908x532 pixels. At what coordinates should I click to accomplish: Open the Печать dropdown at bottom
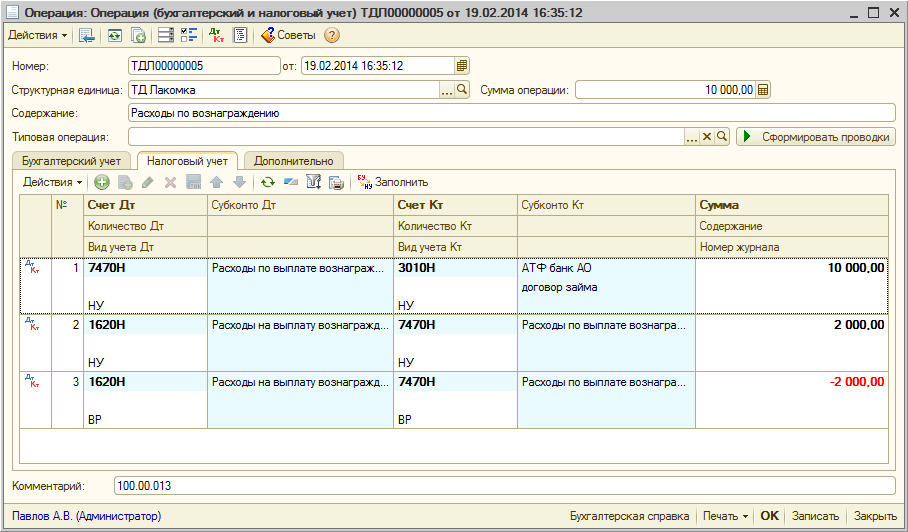(725, 516)
